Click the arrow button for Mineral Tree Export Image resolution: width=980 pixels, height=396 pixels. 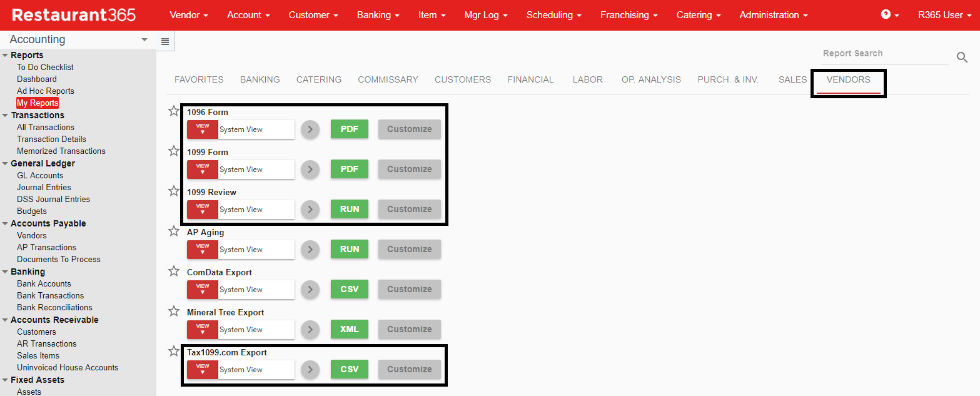tap(310, 330)
